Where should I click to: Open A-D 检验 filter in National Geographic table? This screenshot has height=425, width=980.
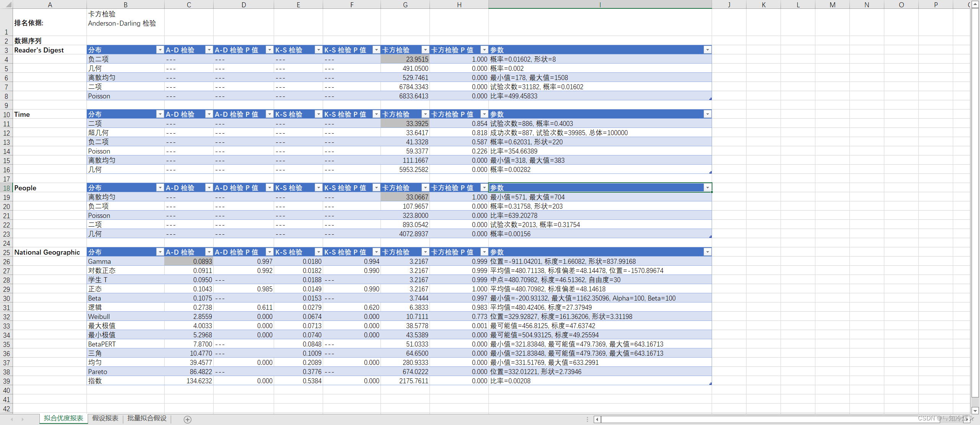(x=209, y=252)
